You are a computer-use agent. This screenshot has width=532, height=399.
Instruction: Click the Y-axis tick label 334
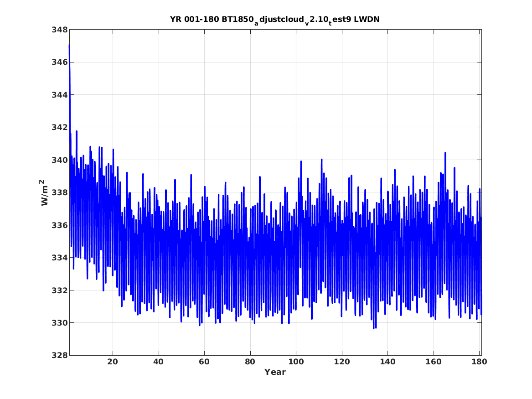coord(59,258)
